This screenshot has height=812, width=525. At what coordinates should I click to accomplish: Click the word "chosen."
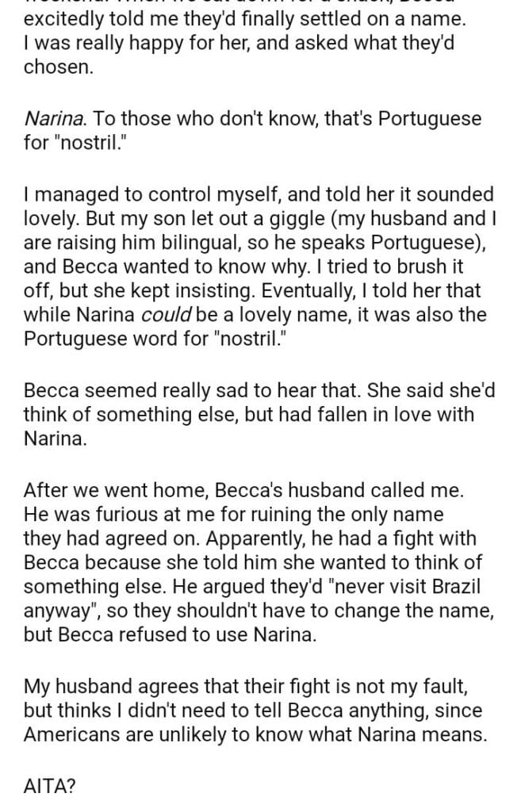59,67
